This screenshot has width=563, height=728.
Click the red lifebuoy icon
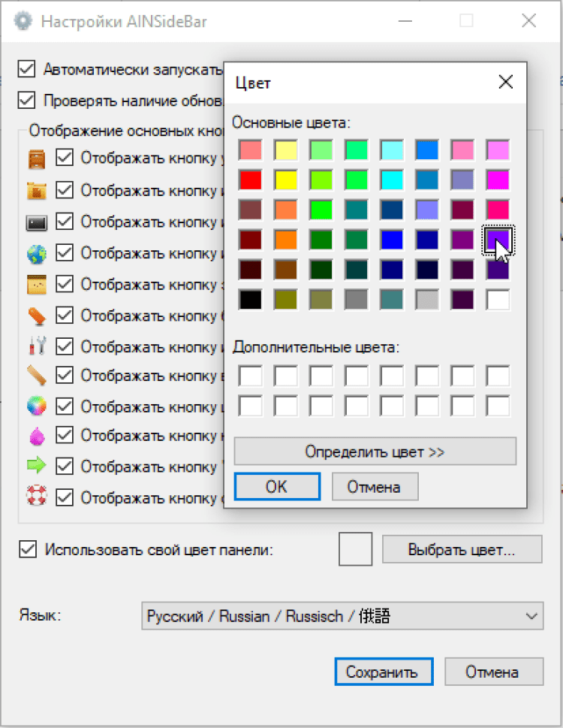[x=37, y=496]
